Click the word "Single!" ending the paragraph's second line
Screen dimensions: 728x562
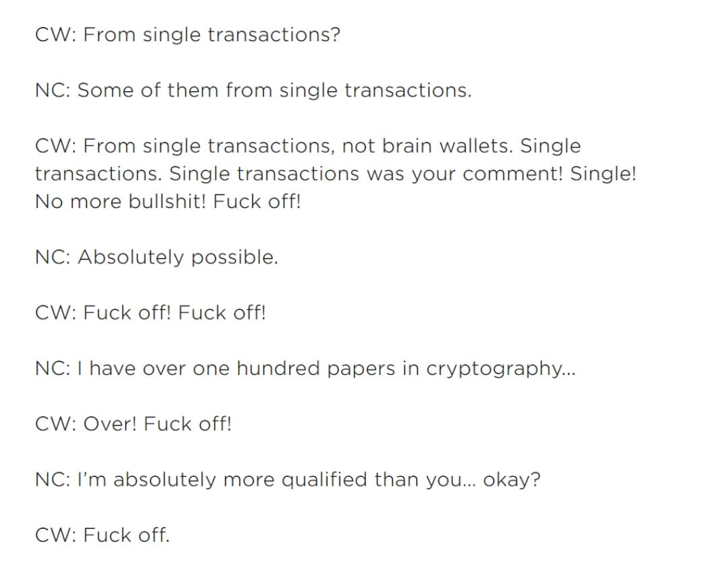tap(603, 174)
